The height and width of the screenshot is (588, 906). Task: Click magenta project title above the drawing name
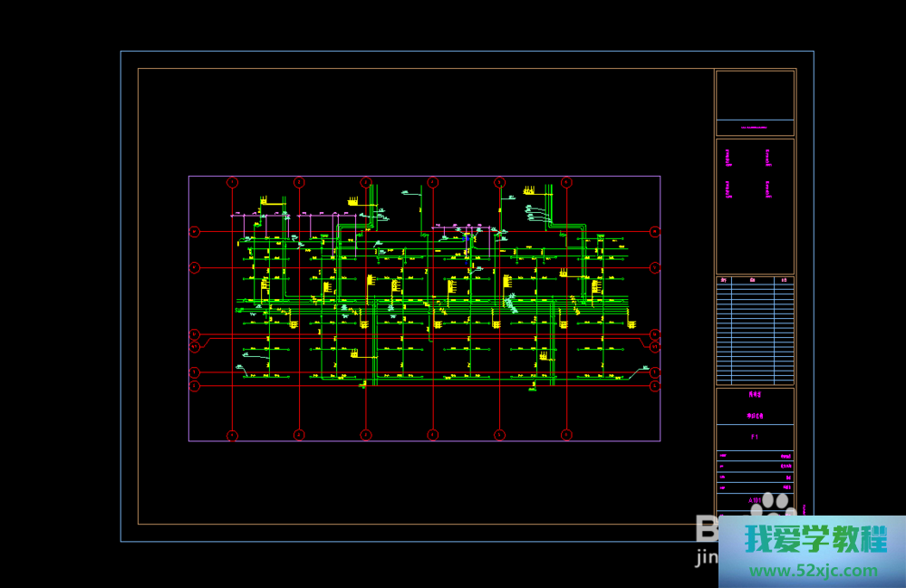coord(755,395)
